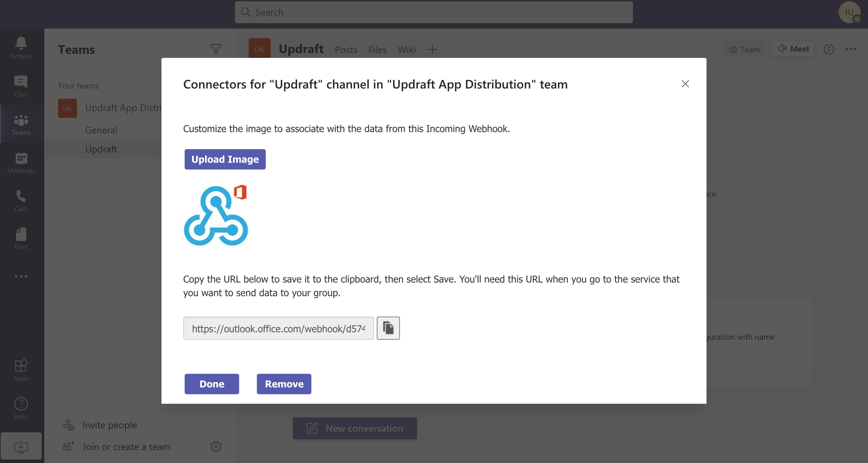
Task: Open the channel info icon
Action: (x=828, y=49)
